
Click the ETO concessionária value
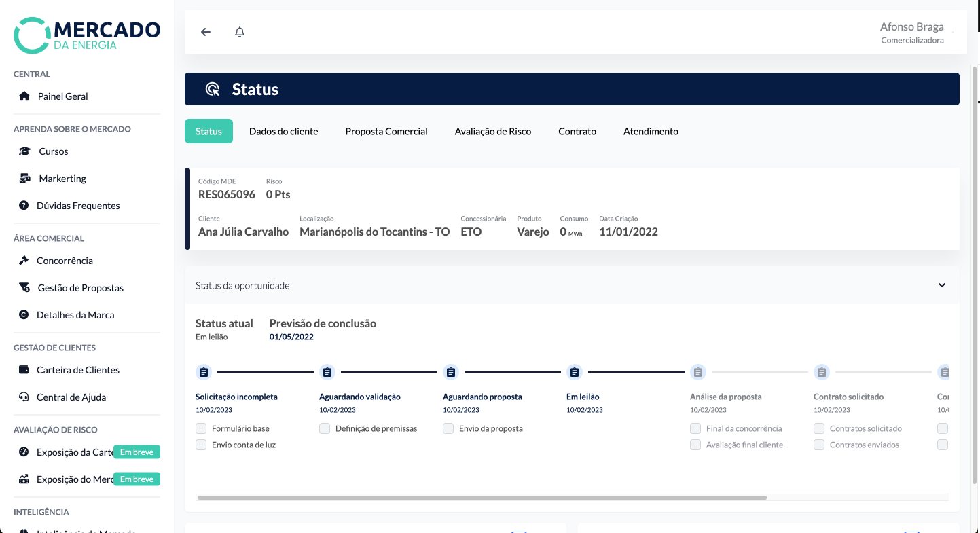[471, 232]
